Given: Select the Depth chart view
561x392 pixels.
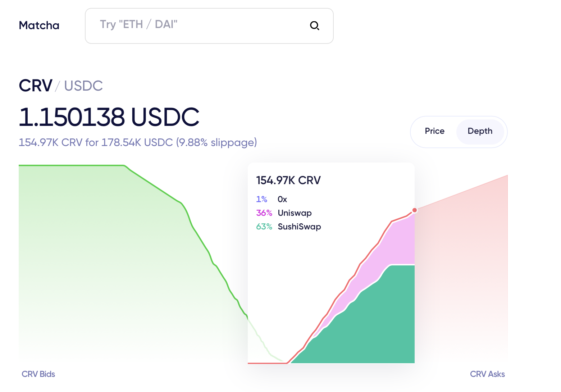Looking at the screenshot, I should (x=480, y=131).
